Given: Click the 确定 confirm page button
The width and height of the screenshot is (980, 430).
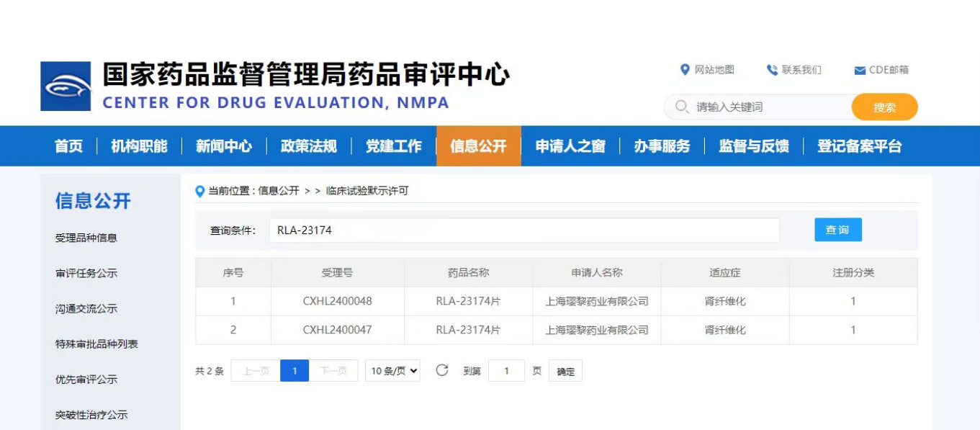Looking at the screenshot, I should point(566,372).
